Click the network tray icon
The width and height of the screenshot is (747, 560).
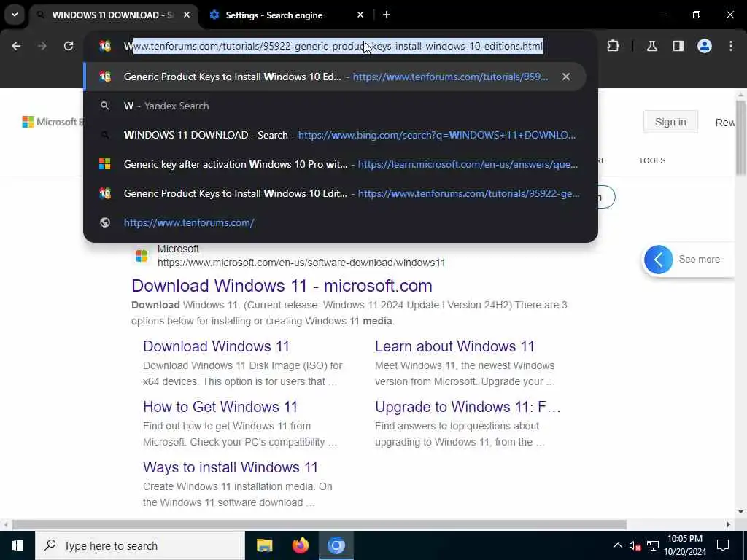(x=653, y=545)
